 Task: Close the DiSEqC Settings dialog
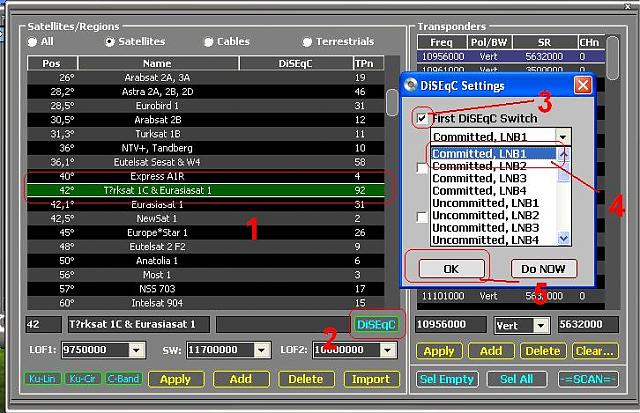pyautogui.click(x=582, y=85)
